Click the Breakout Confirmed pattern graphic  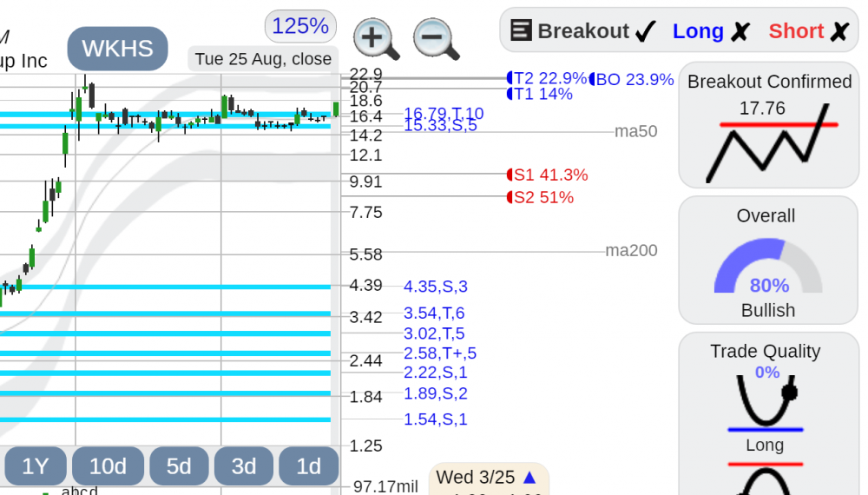point(773,143)
